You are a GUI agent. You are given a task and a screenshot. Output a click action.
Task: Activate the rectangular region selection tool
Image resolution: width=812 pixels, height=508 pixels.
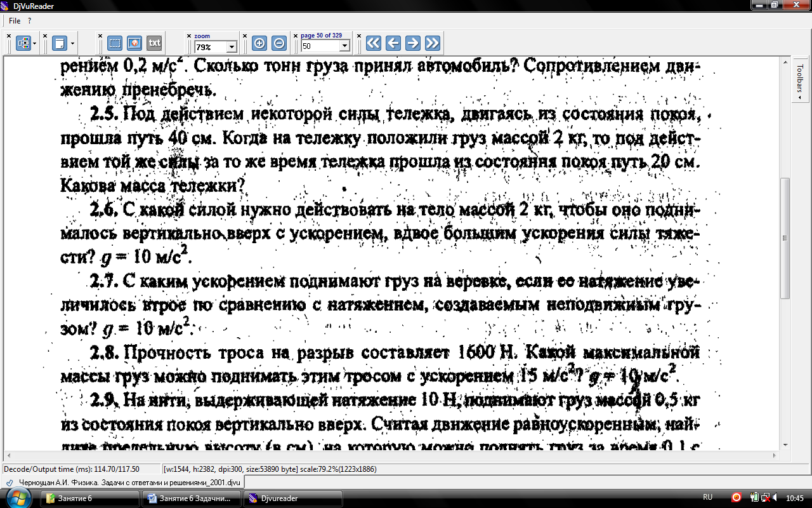(x=114, y=43)
